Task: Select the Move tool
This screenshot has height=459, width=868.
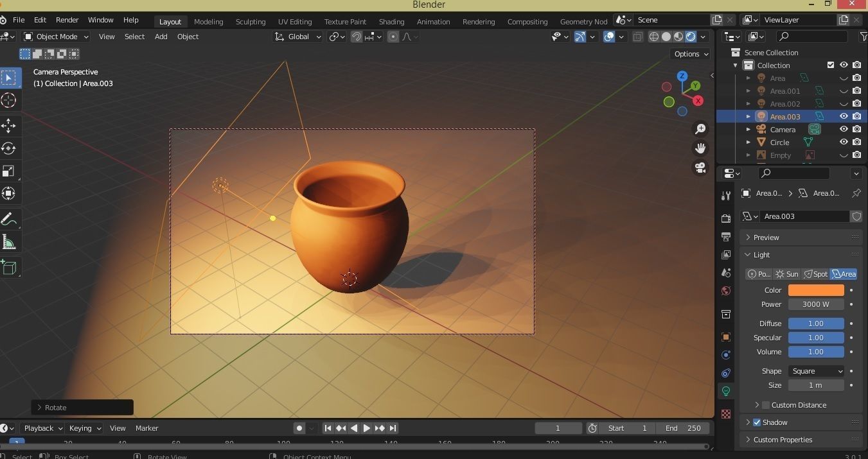Action: click(x=9, y=125)
